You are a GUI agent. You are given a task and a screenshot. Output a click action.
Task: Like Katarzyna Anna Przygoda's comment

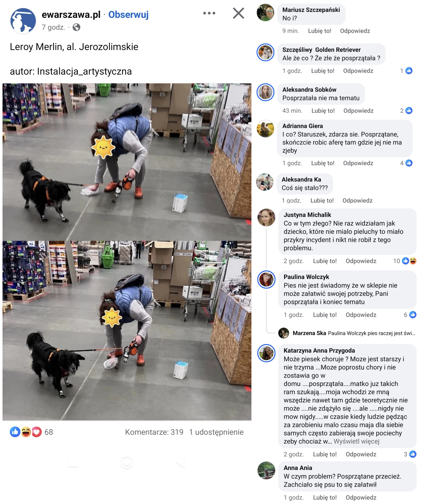coord(325,454)
